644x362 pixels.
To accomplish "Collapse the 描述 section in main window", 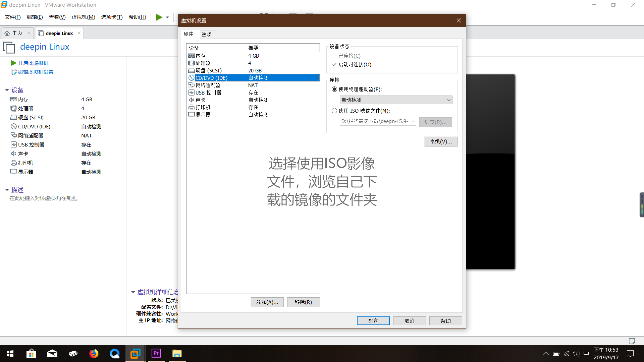I will click(7, 190).
